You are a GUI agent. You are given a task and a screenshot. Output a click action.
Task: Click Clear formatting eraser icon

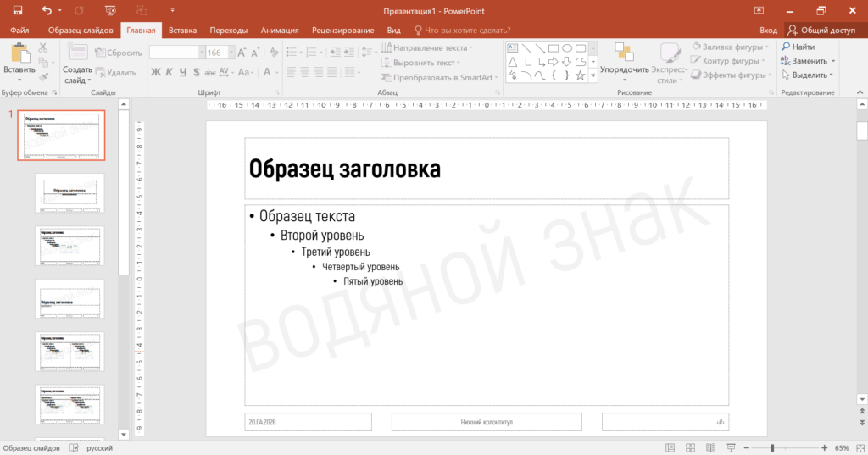pyautogui.click(x=274, y=53)
